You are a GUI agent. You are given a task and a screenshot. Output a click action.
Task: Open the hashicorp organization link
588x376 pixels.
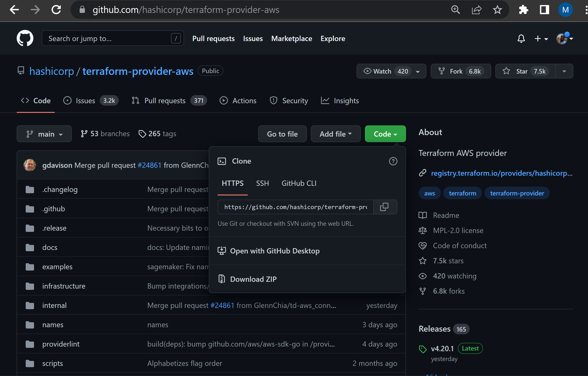point(52,71)
